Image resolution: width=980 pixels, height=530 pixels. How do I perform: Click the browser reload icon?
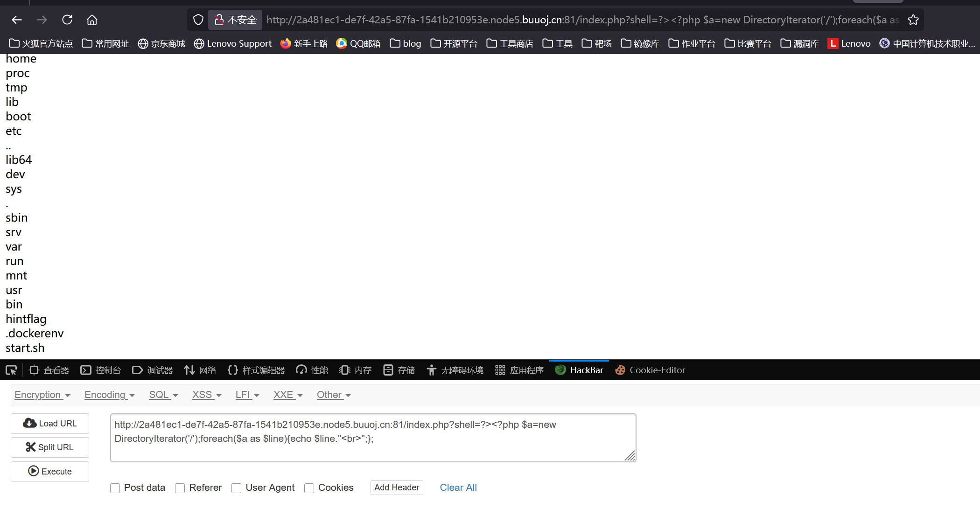coord(67,20)
